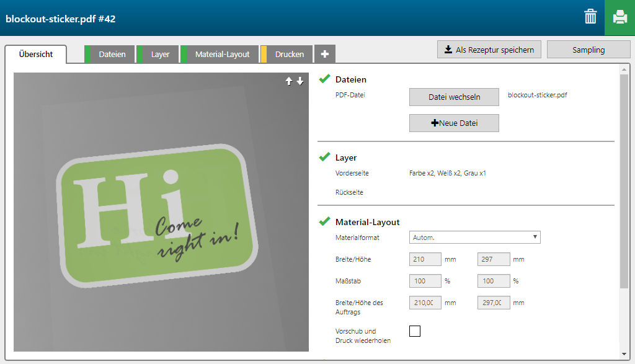Click the green printer icon
The image size is (635, 364).
click(619, 17)
